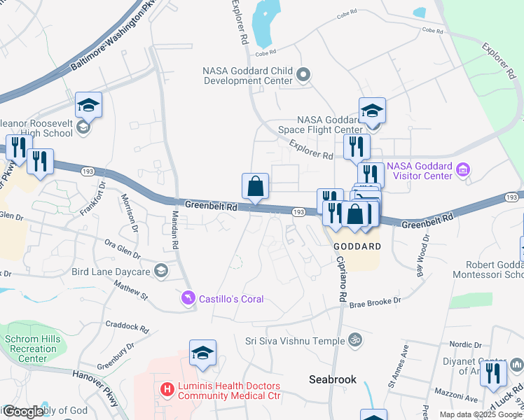Screen dimensions: 524x420
Task: Select the Sri Siva Vishnu Temple pin
Action: 355,340
